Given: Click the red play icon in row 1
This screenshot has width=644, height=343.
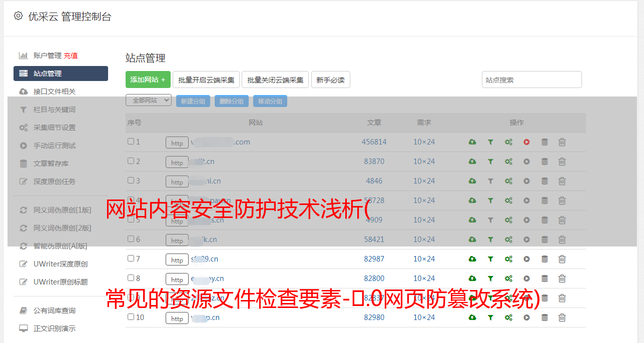Looking at the screenshot, I should [x=526, y=142].
